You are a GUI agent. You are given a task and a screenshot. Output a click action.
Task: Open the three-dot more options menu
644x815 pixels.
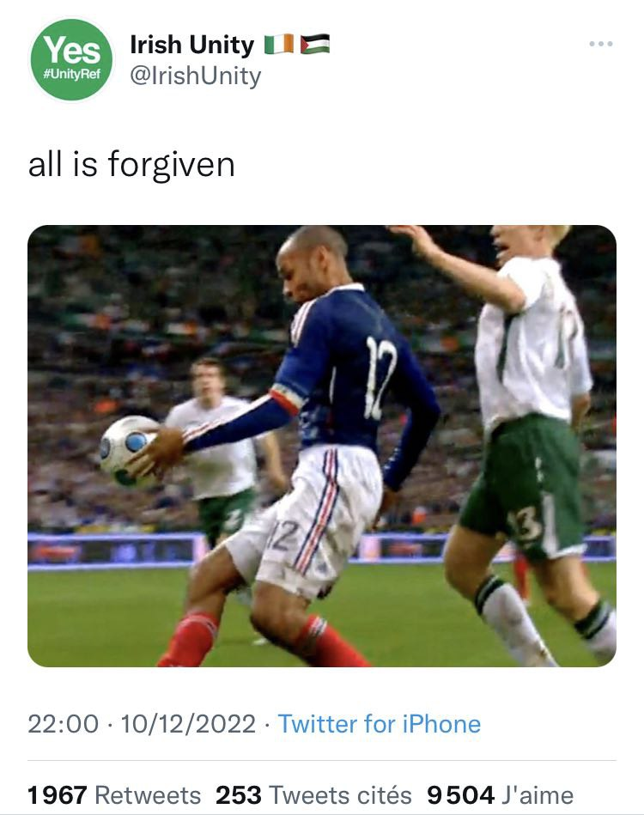[601, 44]
